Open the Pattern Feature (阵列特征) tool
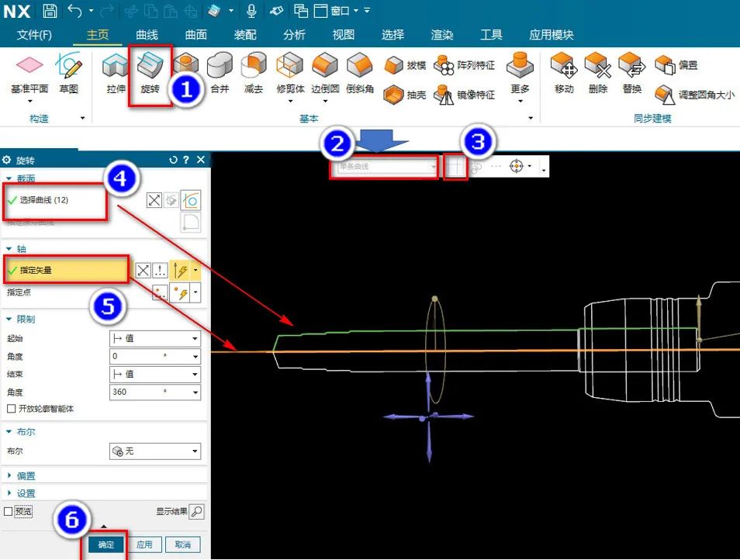 pyautogui.click(x=465, y=65)
